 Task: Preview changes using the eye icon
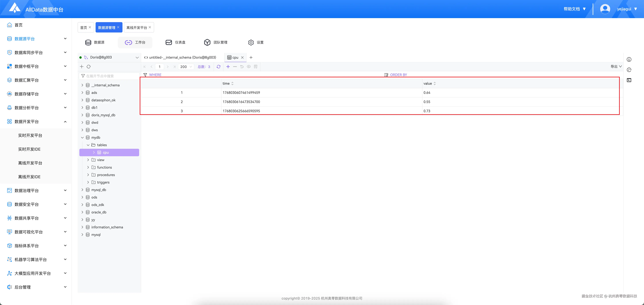pos(249,67)
